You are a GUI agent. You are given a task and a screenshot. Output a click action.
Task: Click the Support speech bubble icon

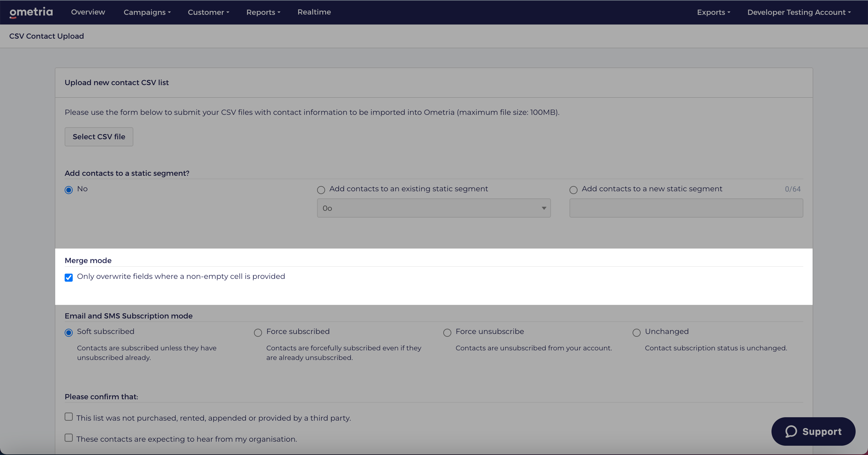coord(791,431)
